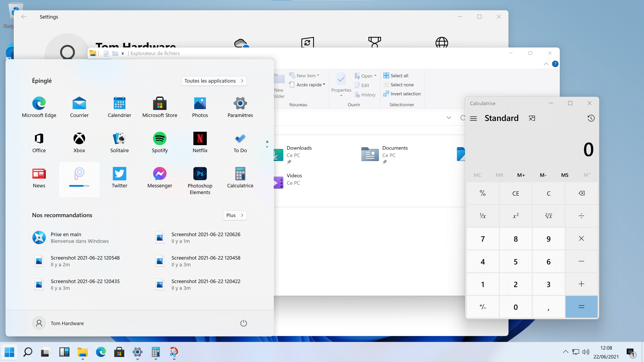Launch Twitter from pinned apps

pos(119,178)
